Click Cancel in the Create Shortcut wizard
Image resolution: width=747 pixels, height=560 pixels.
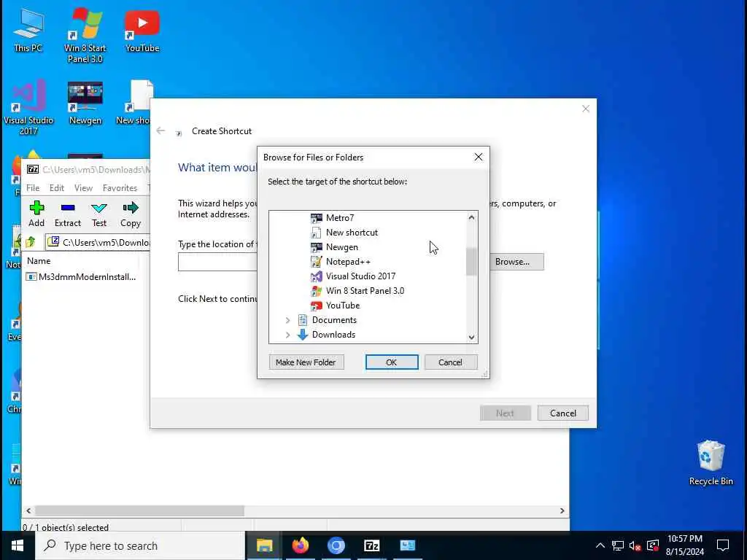click(562, 413)
